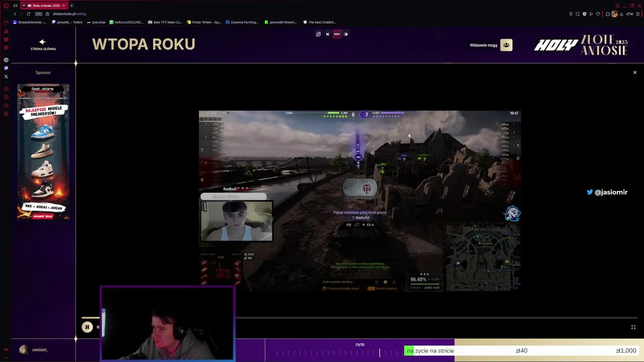This screenshot has width=644, height=362.
Task: Open a new browser tab
Action: point(71,6)
